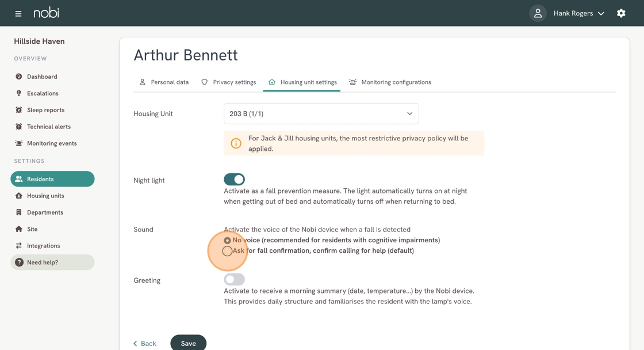
Task: Click the Save button
Action: coord(188,343)
